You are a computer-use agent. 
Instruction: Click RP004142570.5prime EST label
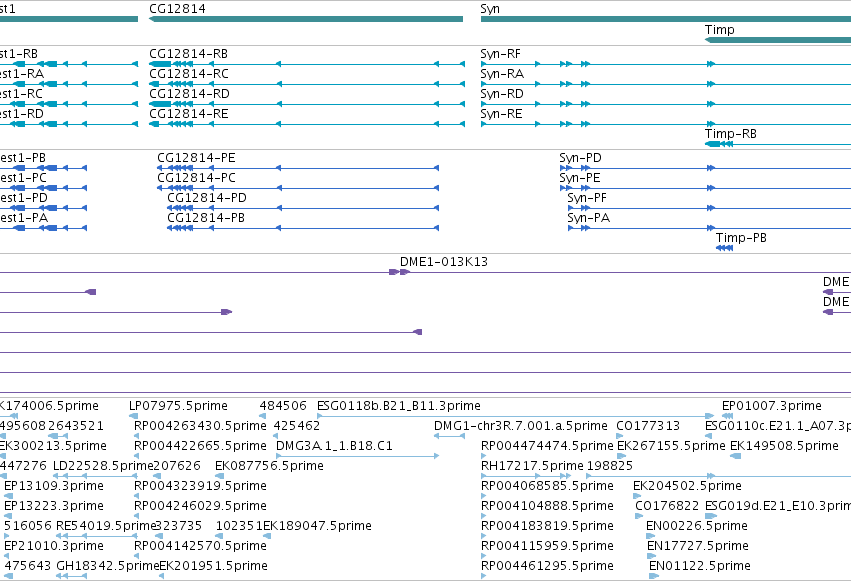tap(200, 546)
